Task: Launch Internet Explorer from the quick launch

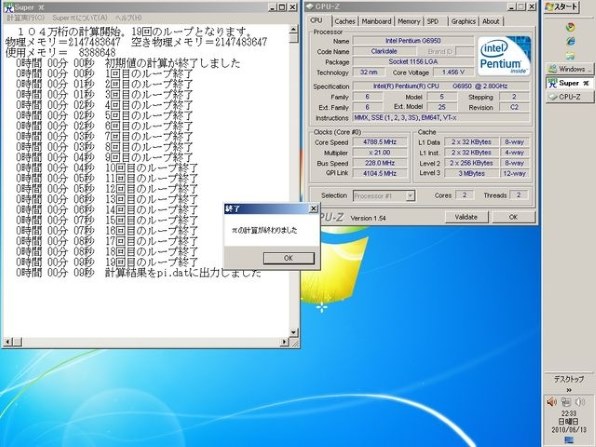Action: click(570, 41)
